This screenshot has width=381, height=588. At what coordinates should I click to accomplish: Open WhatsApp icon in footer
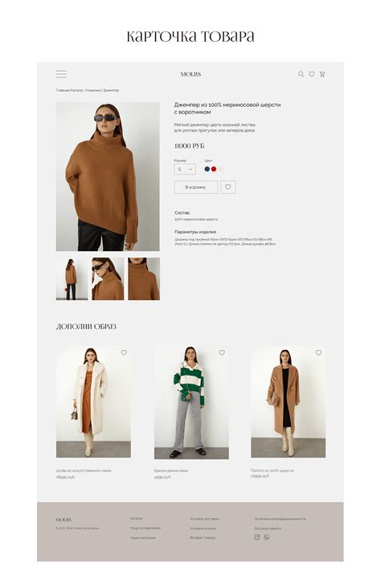point(266,537)
